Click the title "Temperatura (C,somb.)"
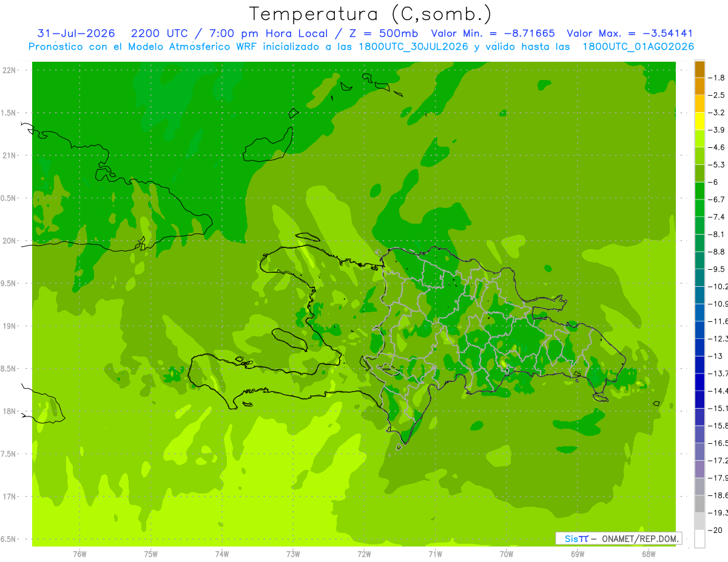The image size is (728, 562). (x=370, y=14)
